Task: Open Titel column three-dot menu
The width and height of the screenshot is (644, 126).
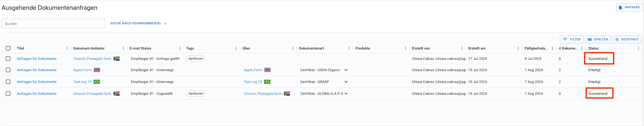Action: click(x=67, y=48)
